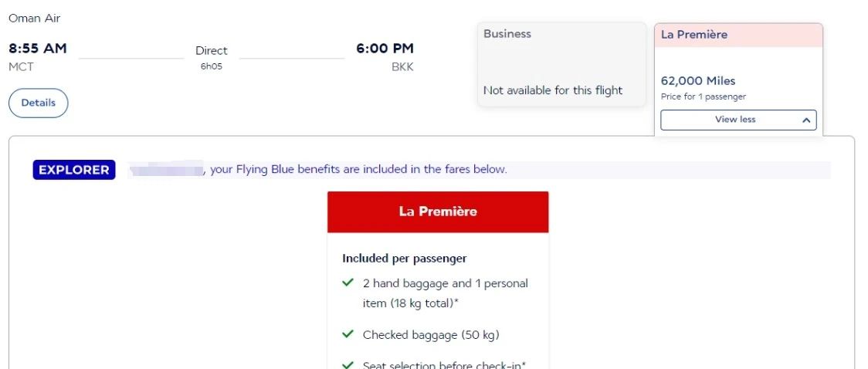Click the Flying Blue benefits message

pyautogui.click(x=358, y=170)
